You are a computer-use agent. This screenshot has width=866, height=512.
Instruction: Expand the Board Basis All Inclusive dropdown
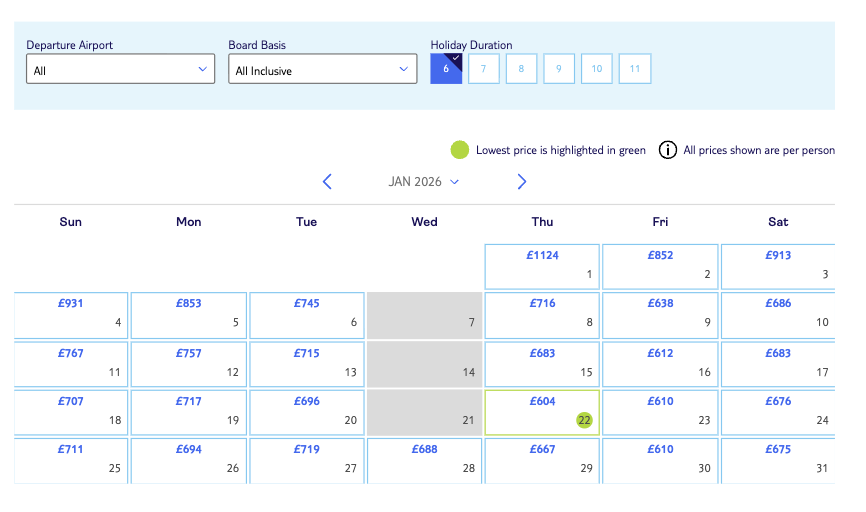click(322, 70)
